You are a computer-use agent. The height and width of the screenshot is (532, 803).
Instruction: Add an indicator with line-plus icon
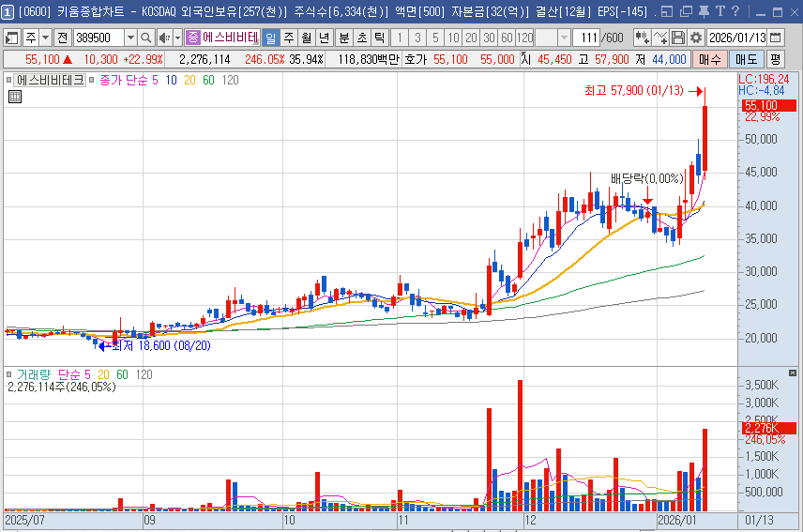pyautogui.click(x=660, y=38)
